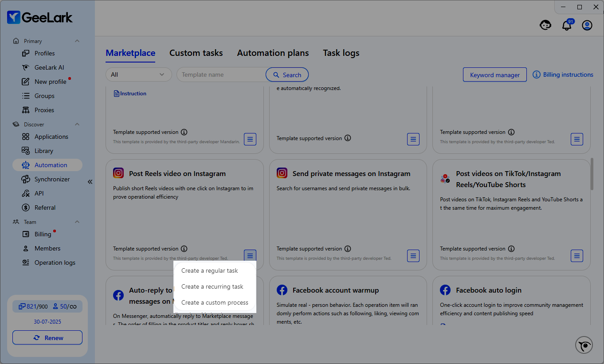Open menu button on Send private messages card
The image size is (604, 364).
(413, 255)
